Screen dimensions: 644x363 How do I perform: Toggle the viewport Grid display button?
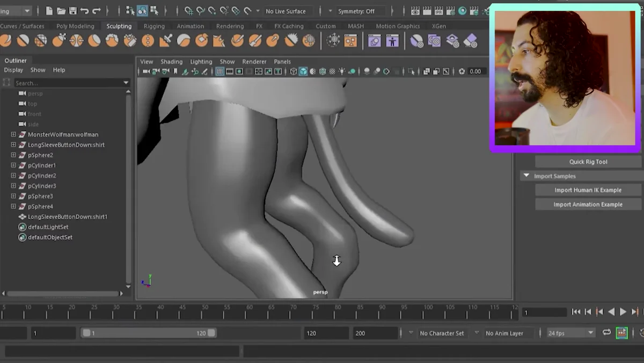click(x=220, y=71)
